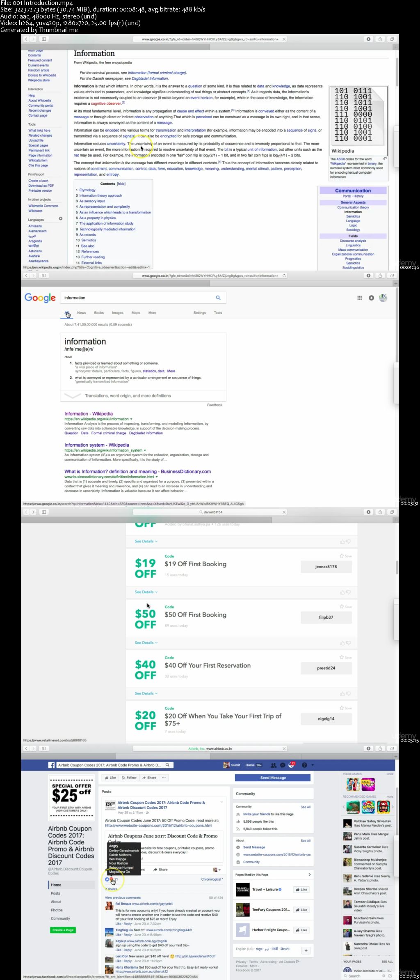Open the Information system - Wikipedia search result
Image resolution: width=420 pixels, height=980 pixels.
(97, 445)
